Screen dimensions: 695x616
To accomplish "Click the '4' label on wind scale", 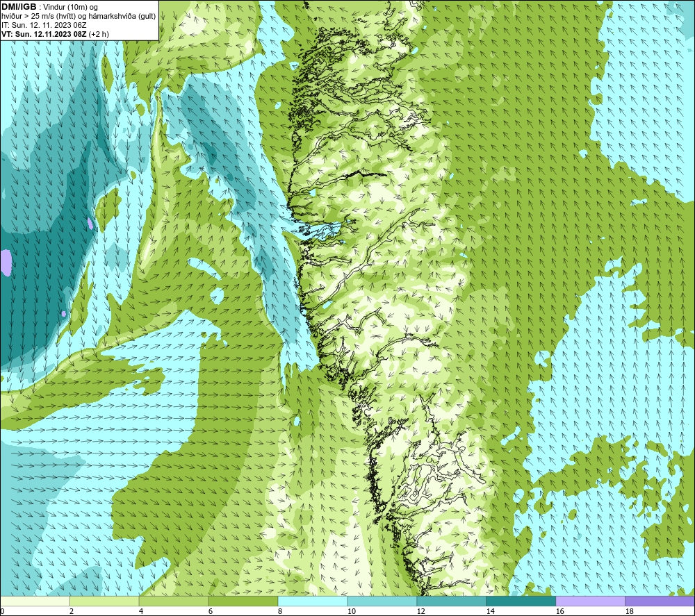I will pos(141,611).
